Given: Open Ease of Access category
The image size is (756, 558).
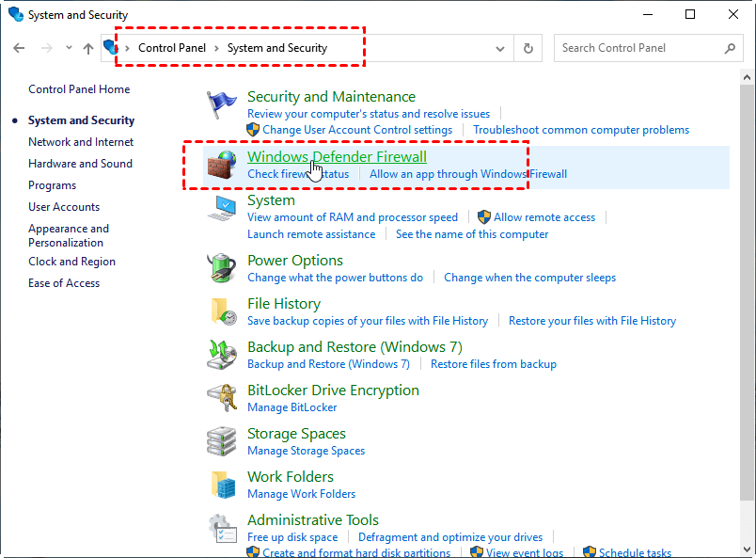Looking at the screenshot, I should point(64,283).
